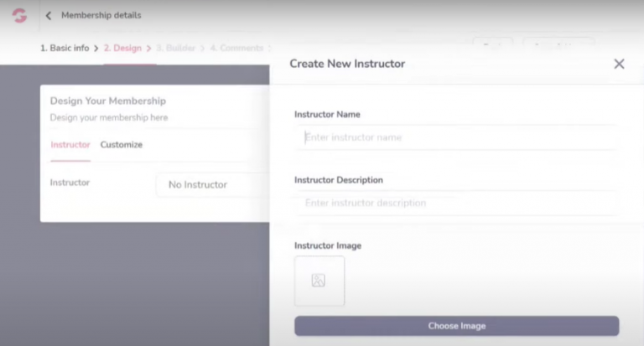Jump to the 4. Comments step

[x=236, y=49]
